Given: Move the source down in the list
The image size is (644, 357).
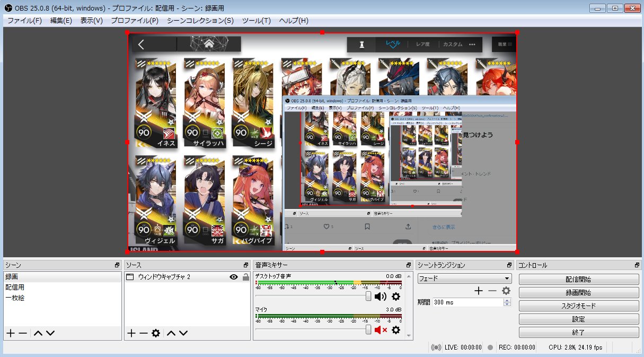Looking at the screenshot, I should pos(183,333).
